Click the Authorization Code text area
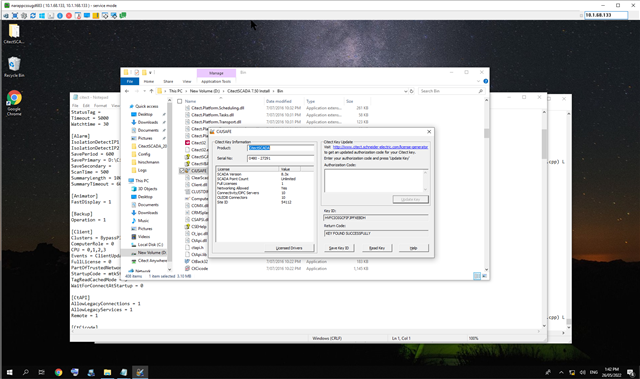This screenshot has width=640, height=379. [x=376, y=180]
